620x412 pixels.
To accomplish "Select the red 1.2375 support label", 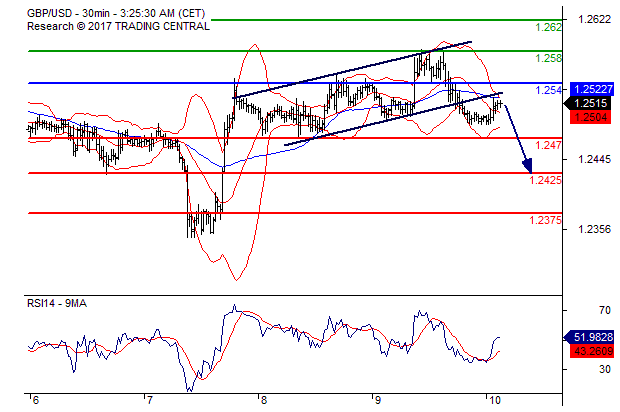I will point(545,220).
